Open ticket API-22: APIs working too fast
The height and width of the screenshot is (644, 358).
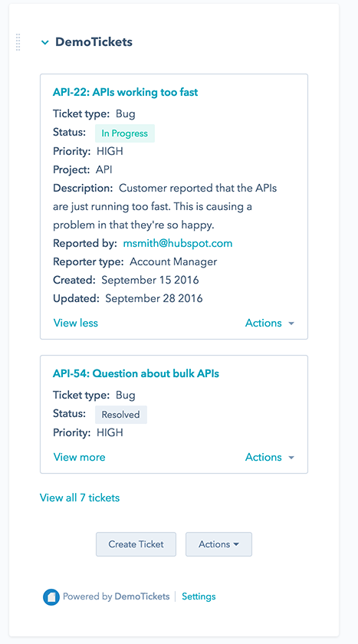tap(125, 92)
